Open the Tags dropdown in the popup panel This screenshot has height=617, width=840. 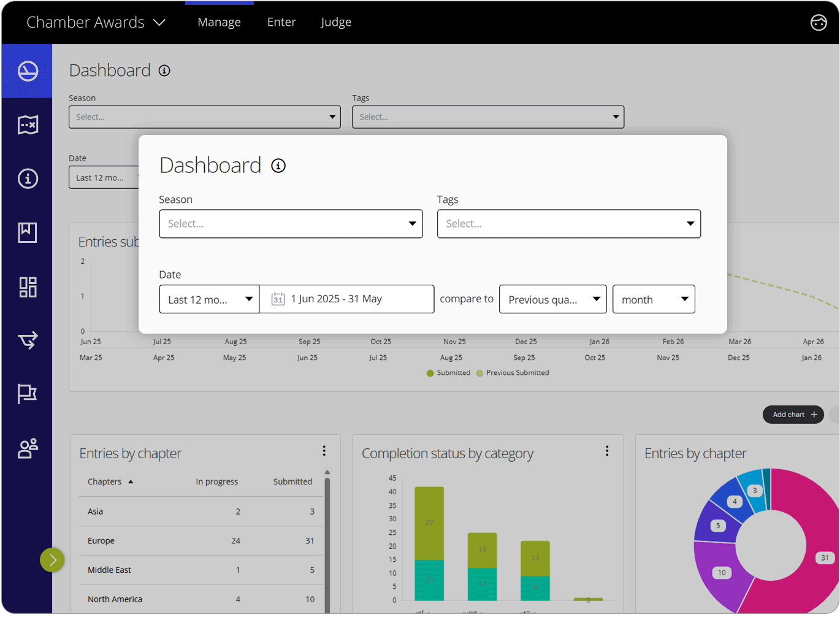568,224
